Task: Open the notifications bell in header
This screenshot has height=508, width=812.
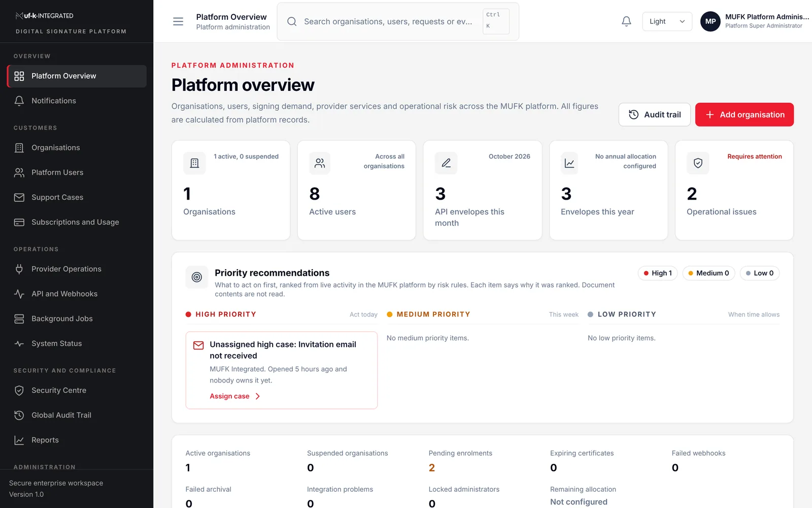Action: pyautogui.click(x=626, y=21)
